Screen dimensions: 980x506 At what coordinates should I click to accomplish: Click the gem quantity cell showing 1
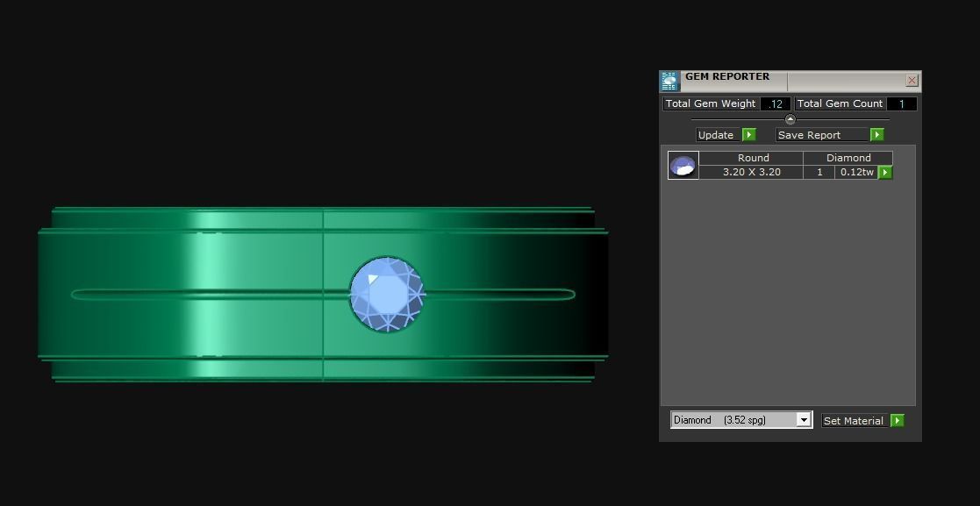(819, 173)
